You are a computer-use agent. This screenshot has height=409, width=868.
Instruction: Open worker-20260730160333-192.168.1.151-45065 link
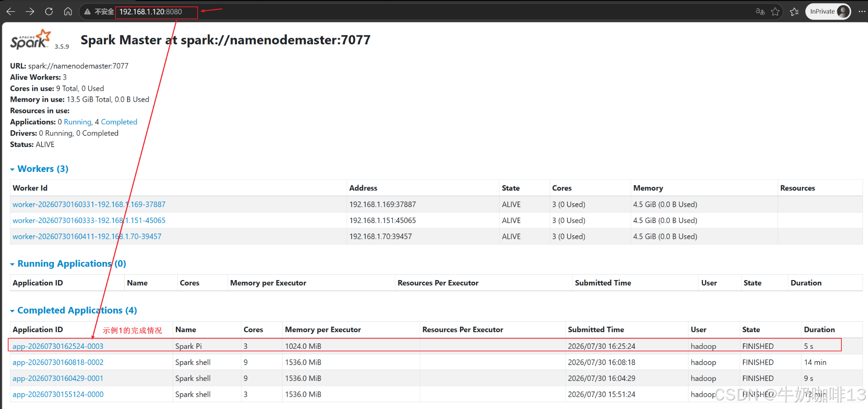89,221
